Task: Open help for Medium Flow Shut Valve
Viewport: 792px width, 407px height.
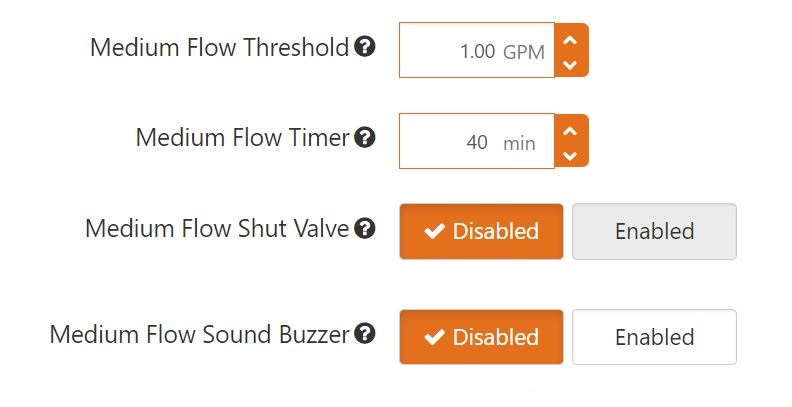Action: click(366, 228)
